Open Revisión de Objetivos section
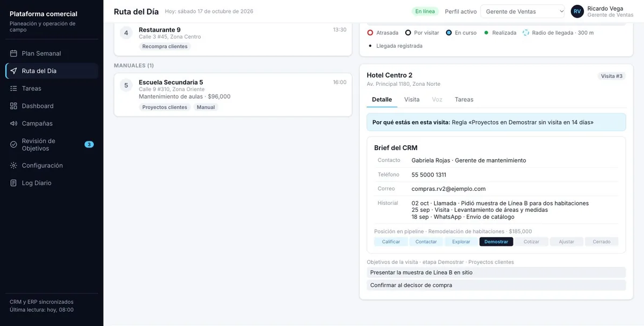The height and width of the screenshot is (326, 644). [x=52, y=145]
